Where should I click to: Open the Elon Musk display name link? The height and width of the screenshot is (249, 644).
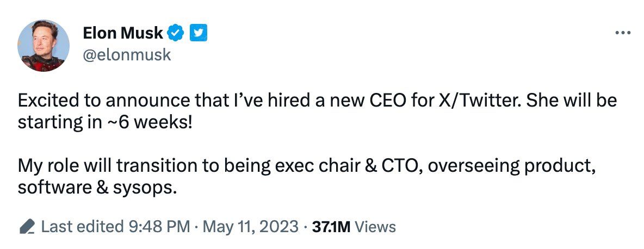coord(123,33)
